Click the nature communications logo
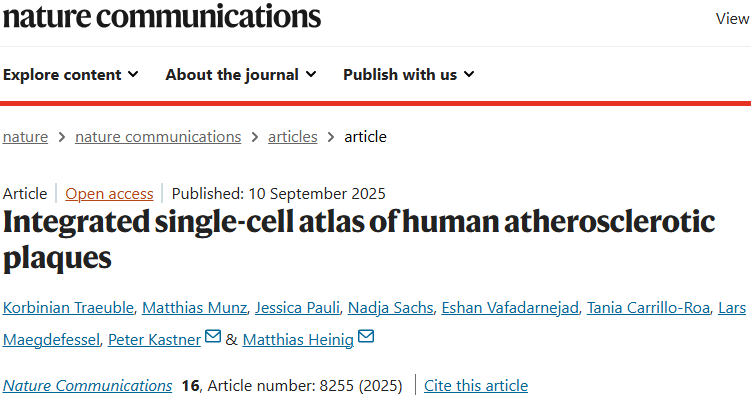The height and width of the screenshot is (401, 751). click(162, 17)
